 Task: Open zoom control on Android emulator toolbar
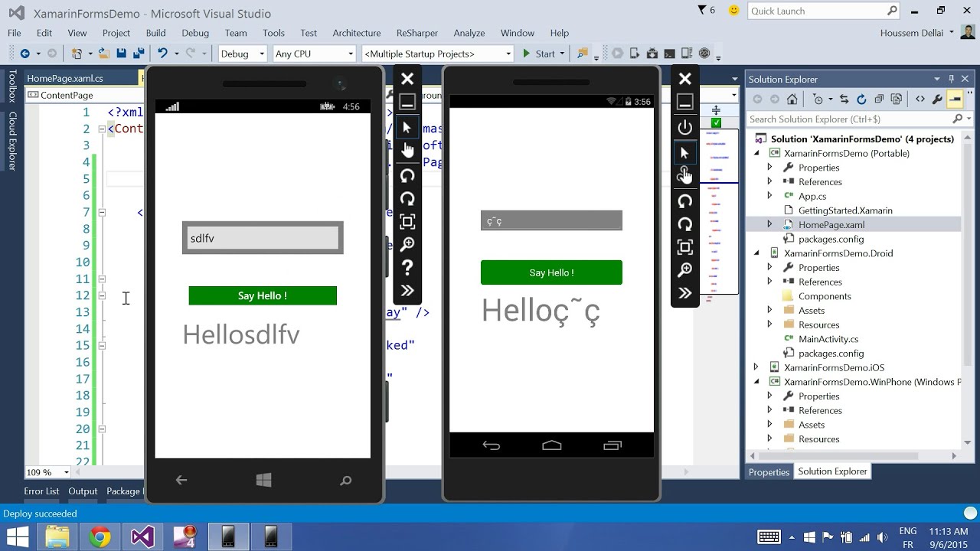click(685, 270)
